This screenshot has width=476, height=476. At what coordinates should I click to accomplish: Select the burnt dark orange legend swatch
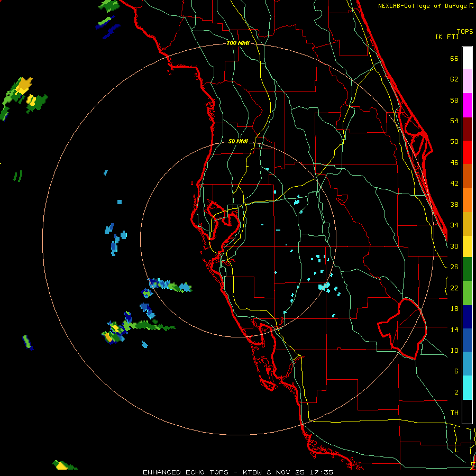pyautogui.click(x=467, y=176)
